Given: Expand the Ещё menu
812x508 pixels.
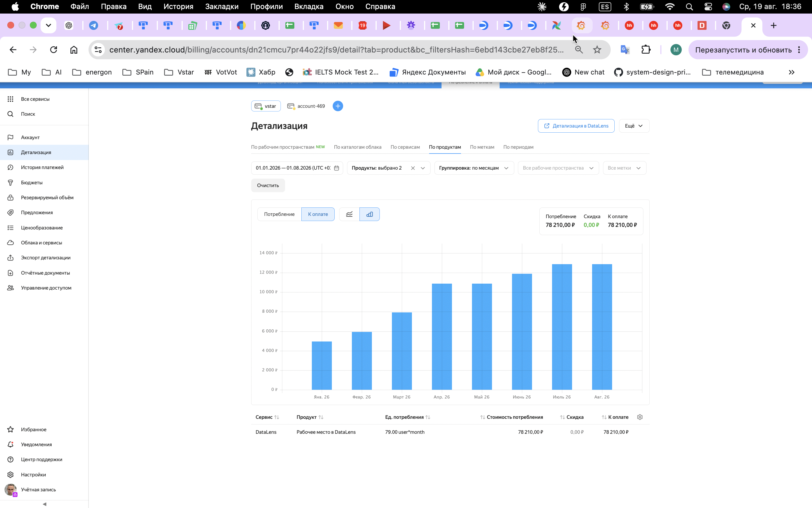Looking at the screenshot, I should (634, 126).
